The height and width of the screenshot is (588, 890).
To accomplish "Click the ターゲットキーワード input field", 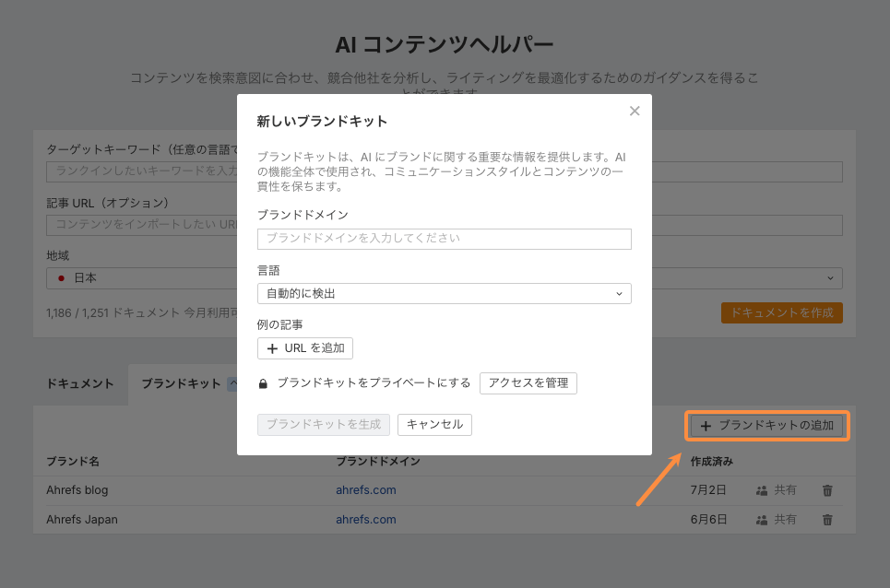I will click(138, 171).
